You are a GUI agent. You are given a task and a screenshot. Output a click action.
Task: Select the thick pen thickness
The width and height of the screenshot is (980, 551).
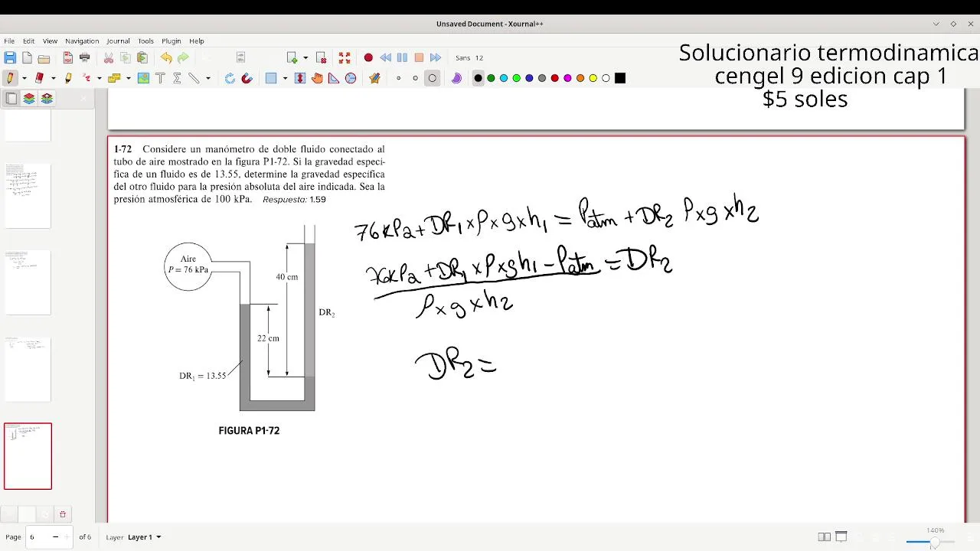[433, 78]
